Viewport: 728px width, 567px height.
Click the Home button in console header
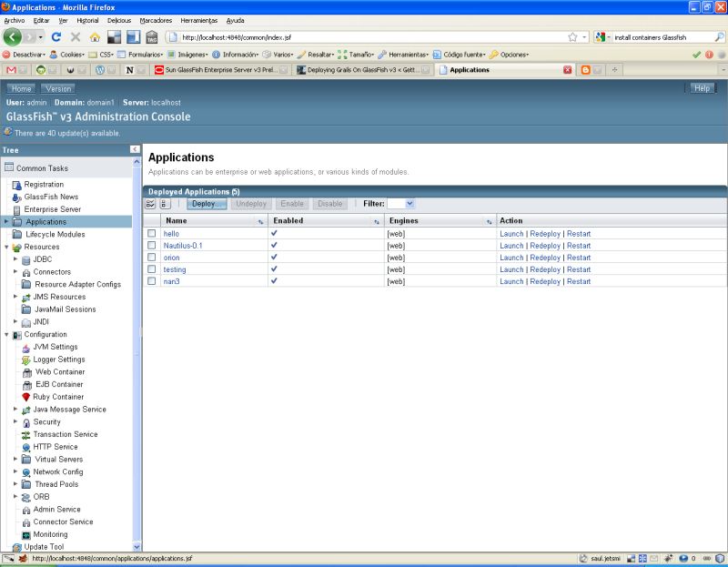(x=21, y=88)
